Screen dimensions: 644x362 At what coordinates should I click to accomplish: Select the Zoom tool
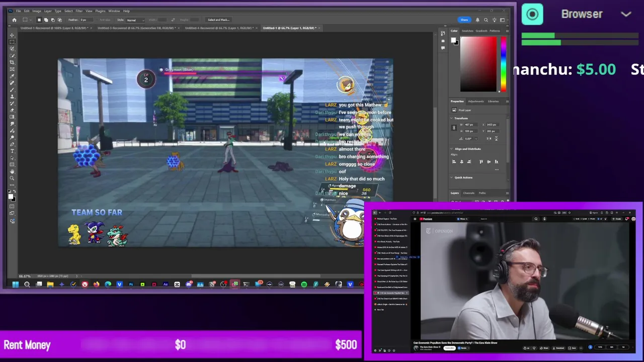(x=12, y=178)
